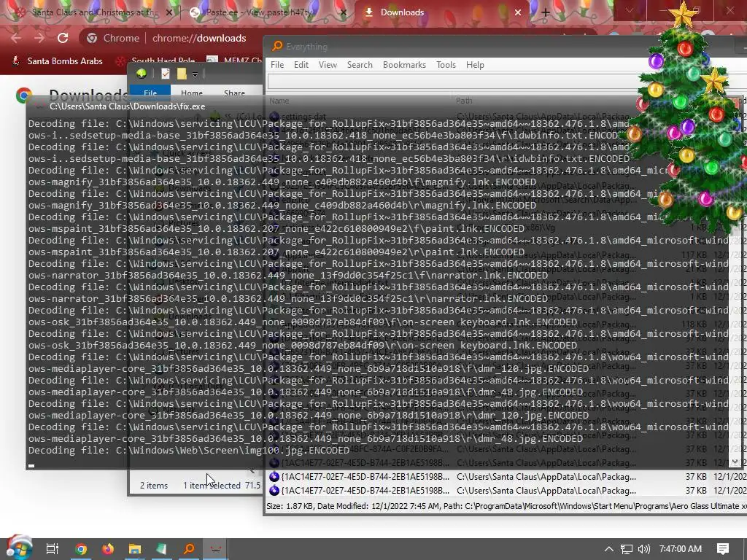
Task: Click the Everything status bar file details
Action: pyautogui.click(x=505, y=506)
